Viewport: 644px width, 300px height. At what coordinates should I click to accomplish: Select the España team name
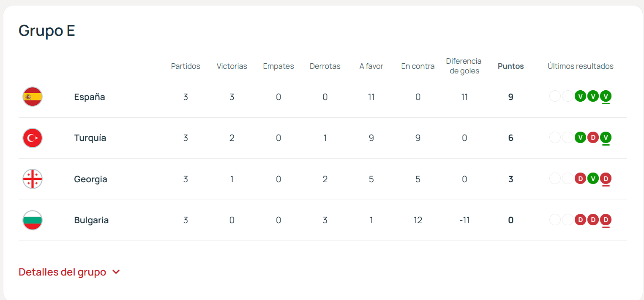(90, 97)
